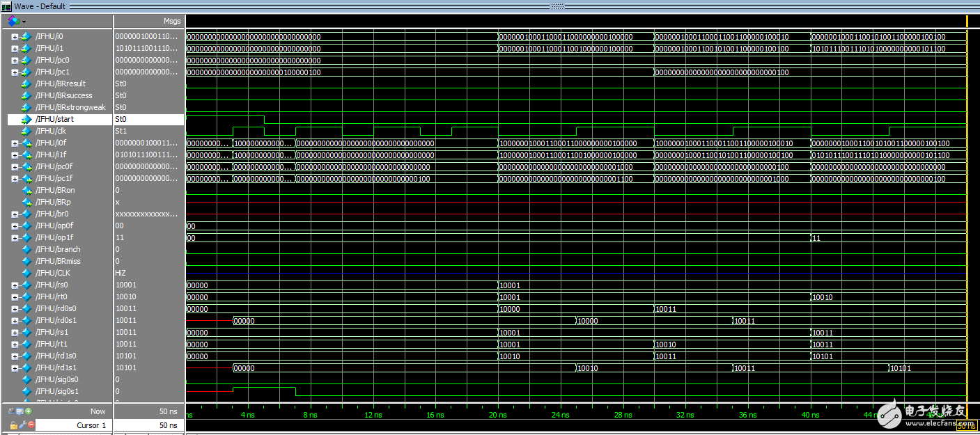
Task: Click the Wave window title bar icon
Action: [x=6, y=6]
